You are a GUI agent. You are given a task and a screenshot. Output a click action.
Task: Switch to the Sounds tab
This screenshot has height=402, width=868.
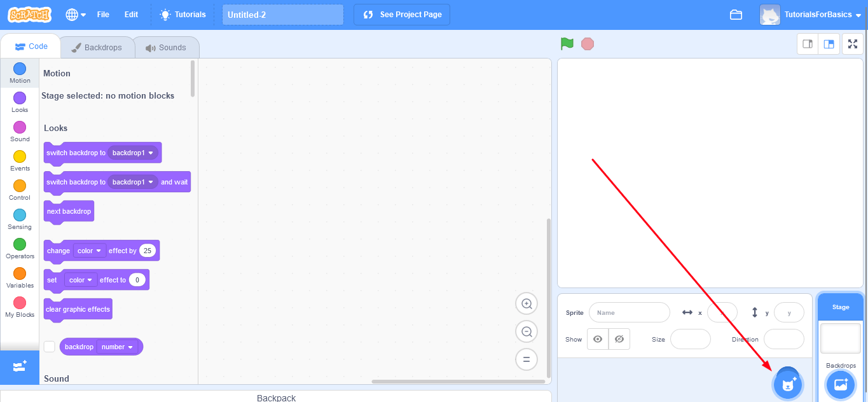tap(165, 48)
